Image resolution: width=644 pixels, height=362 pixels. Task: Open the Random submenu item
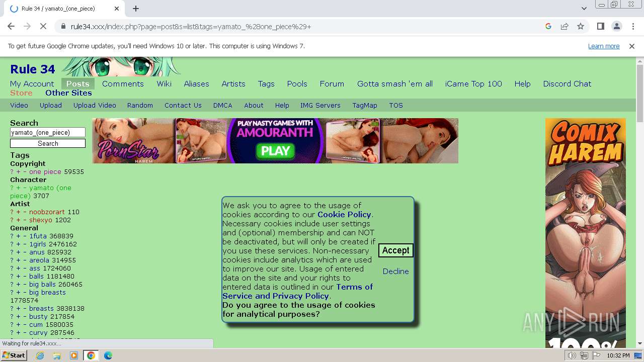click(x=140, y=106)
